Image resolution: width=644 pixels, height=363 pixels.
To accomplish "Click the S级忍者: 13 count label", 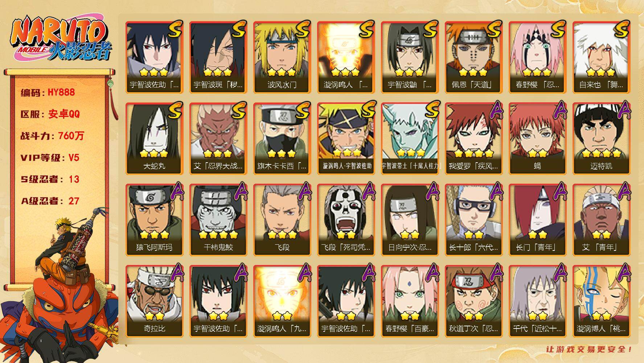I will point(50,179).
